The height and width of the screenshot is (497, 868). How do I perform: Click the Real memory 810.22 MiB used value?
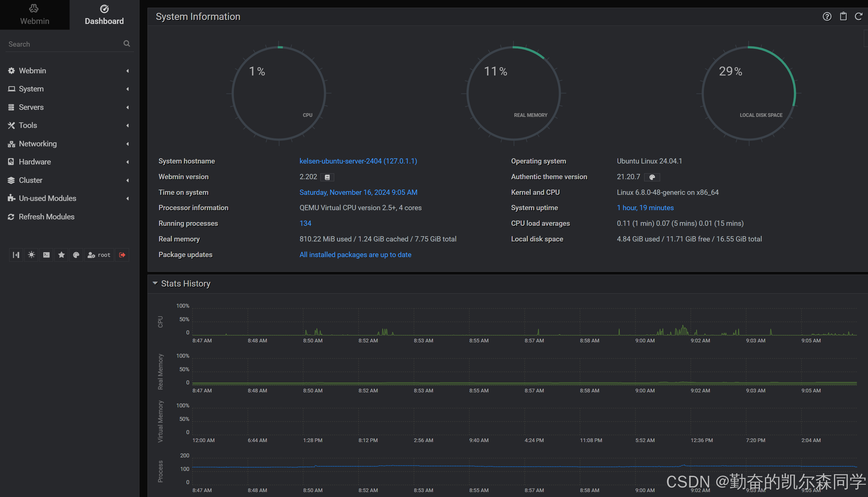(x=378, y=239)
